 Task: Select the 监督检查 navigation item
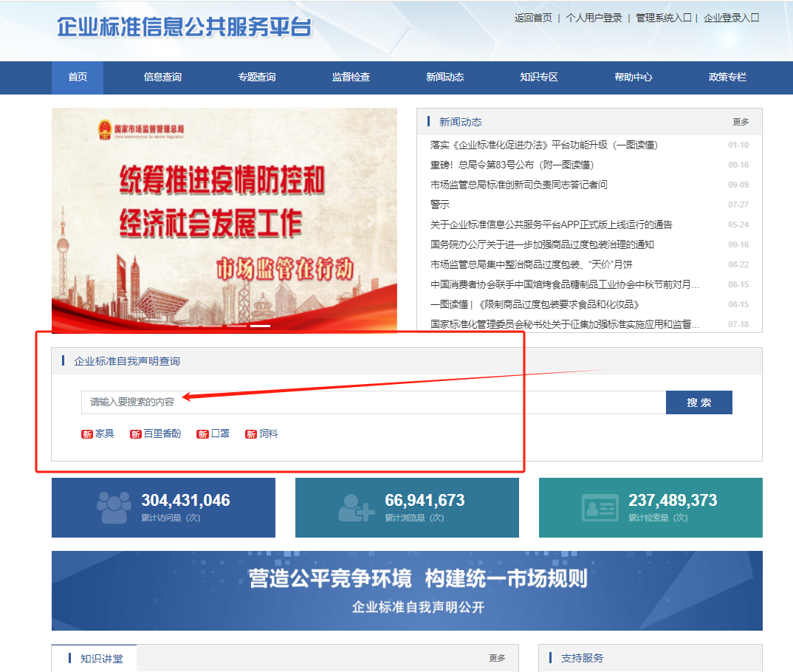tap(351, 78)
